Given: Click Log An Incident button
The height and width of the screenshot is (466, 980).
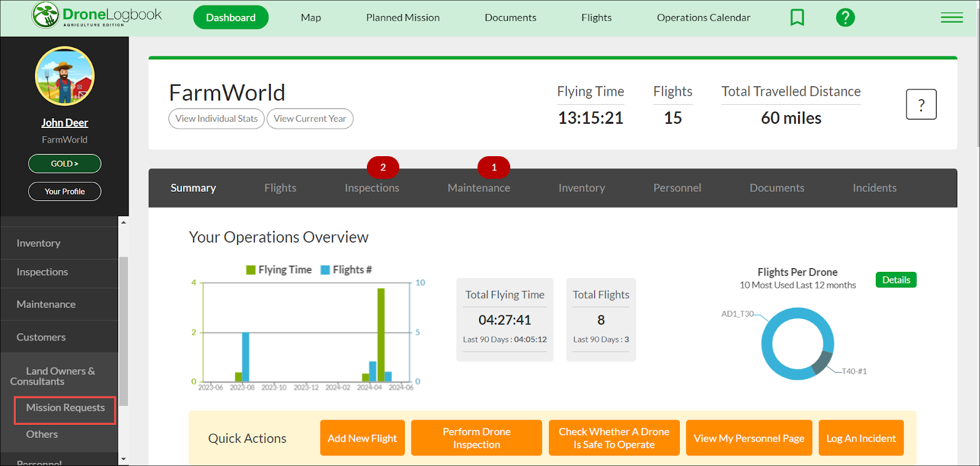Looking at the screenshot, I should coord(861,438).
